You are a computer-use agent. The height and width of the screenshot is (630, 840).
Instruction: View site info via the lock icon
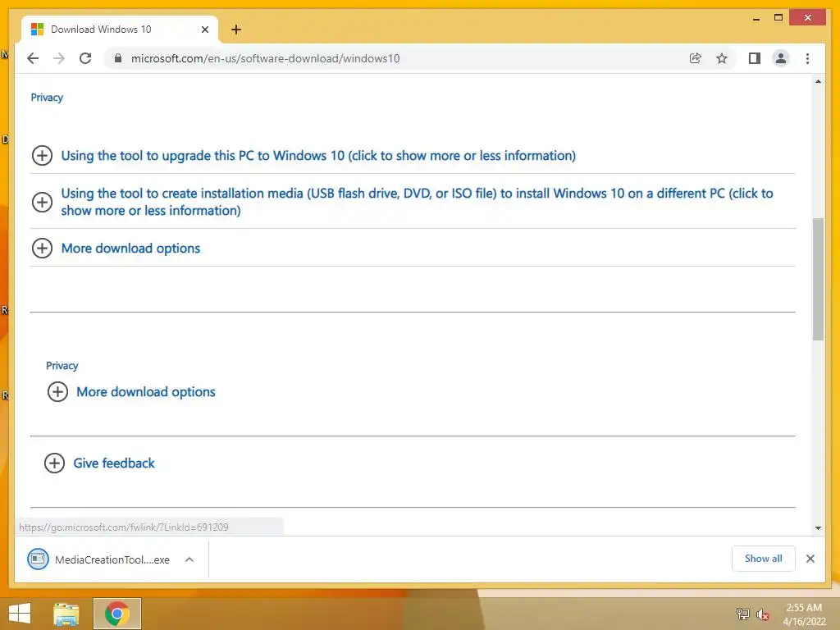tap(118, 58)
